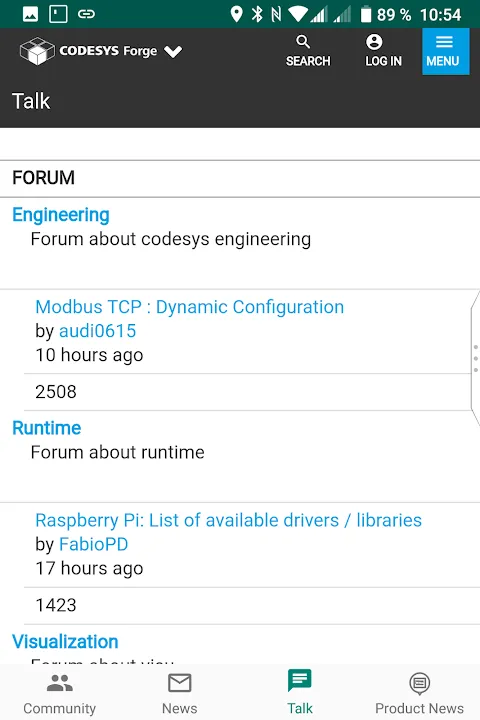
Task: Tap the Log In user icon
Action: click(374, 42)
